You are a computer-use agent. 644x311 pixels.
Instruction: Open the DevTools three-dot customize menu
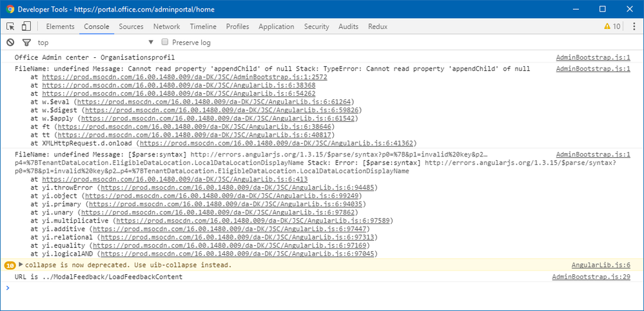coord(634,26)
